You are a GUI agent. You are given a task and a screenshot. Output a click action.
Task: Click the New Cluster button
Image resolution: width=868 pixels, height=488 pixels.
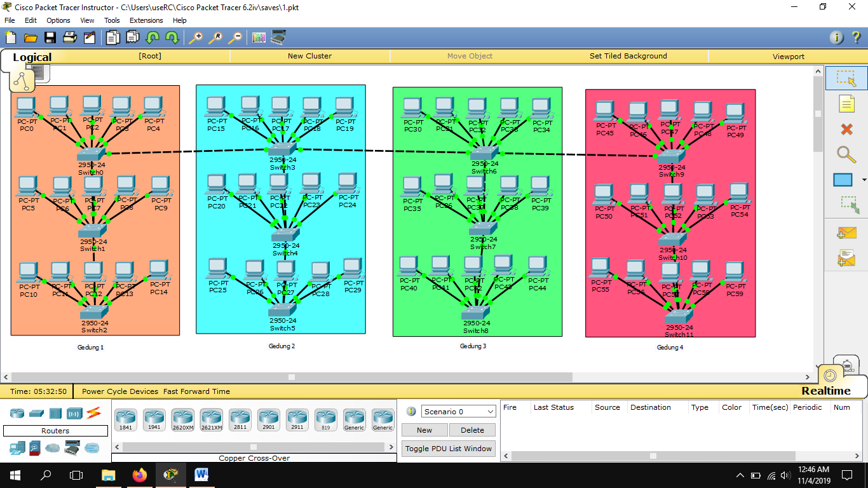click(x=309, y=56)
